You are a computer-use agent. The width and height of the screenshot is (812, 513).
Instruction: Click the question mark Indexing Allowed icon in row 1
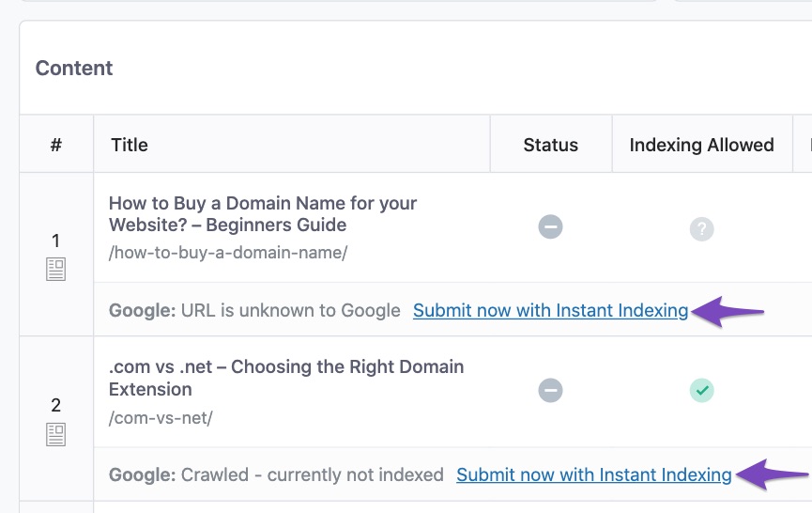tap(701, 228)
